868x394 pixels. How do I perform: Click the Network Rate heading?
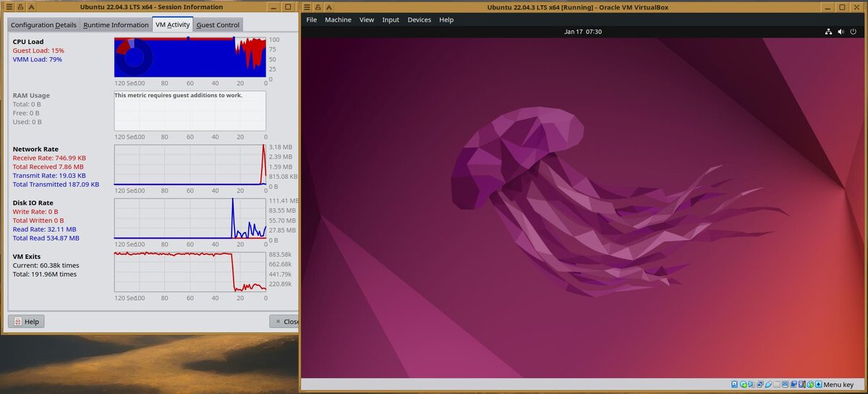click(x=35, y=149)
